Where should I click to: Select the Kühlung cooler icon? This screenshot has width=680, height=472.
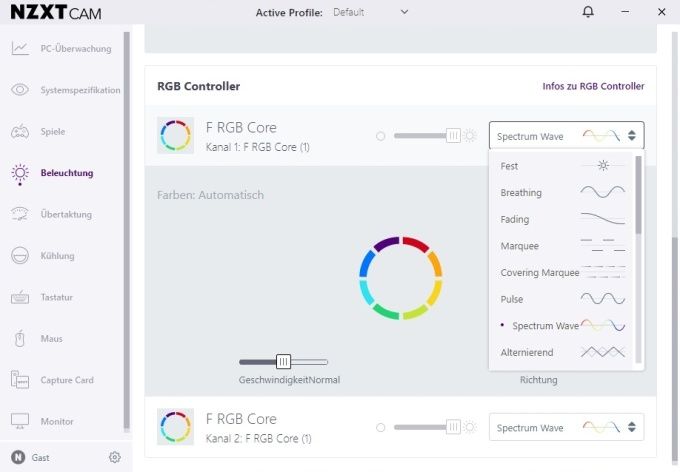20,256
